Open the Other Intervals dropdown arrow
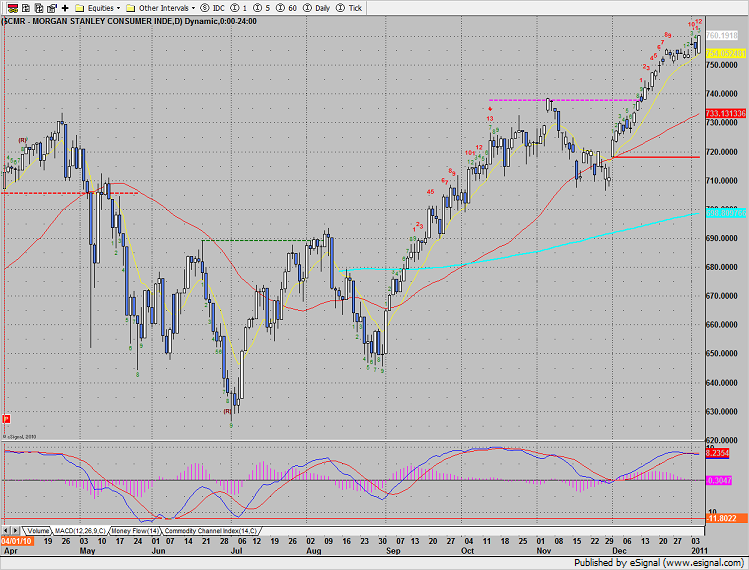This screenshot has height=570, width=749. coord(193,8)
